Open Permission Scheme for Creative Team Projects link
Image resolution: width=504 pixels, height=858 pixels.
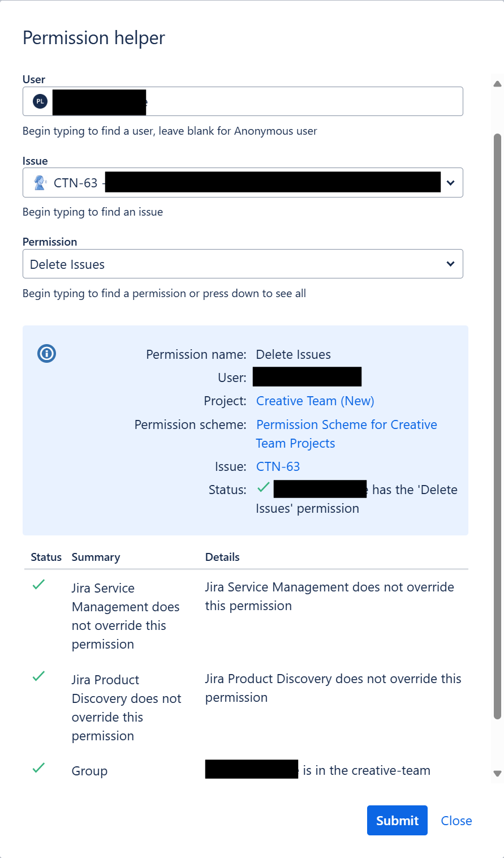coord(346,434)
